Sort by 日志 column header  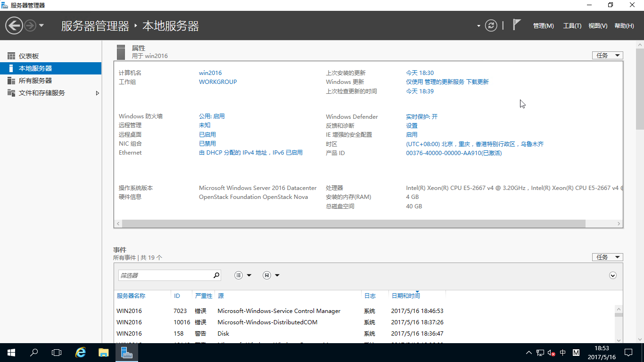tap(370, 296)
